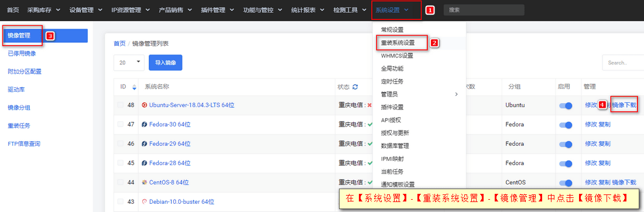
Task: Click 镜像下载 for the CentOS-8 row
Action: (x=624, y=182)
